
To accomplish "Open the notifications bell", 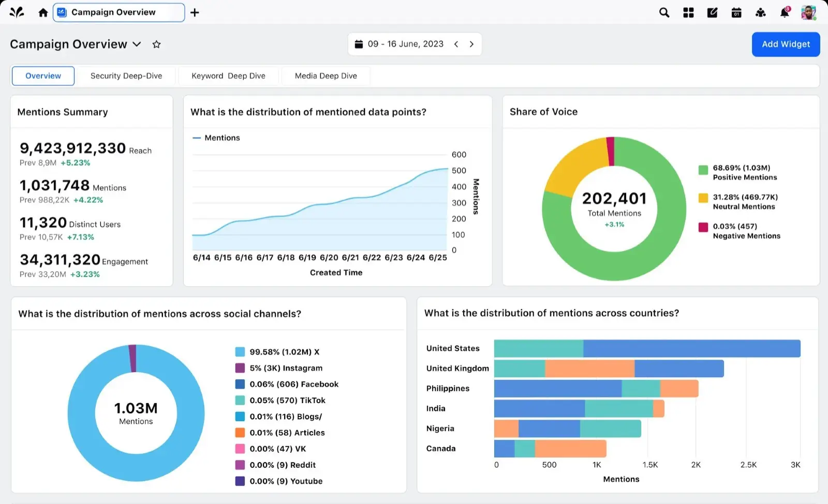I will pos(785,12).
